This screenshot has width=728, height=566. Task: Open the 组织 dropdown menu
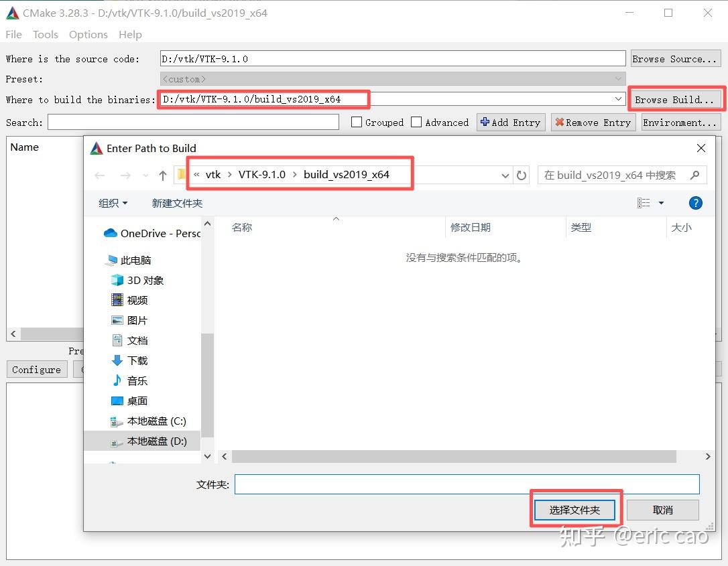[112, 203]
